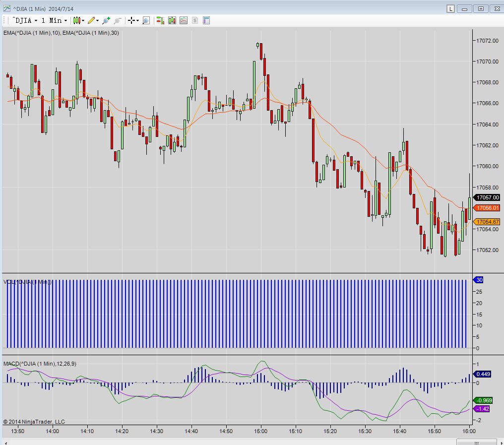Viewport: 504px width, 445px height.
Task: Click the 14:30 time axis label
Action: pyautogui.click(x=157, y=431)
